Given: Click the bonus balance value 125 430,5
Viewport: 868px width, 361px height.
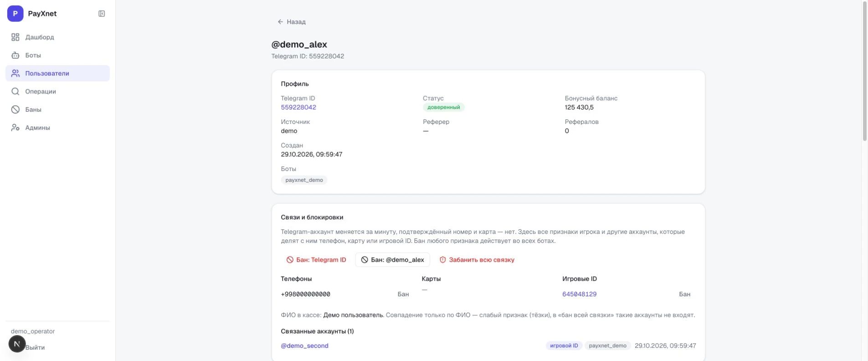Looking at the screenshot, I should click(579, 108).
